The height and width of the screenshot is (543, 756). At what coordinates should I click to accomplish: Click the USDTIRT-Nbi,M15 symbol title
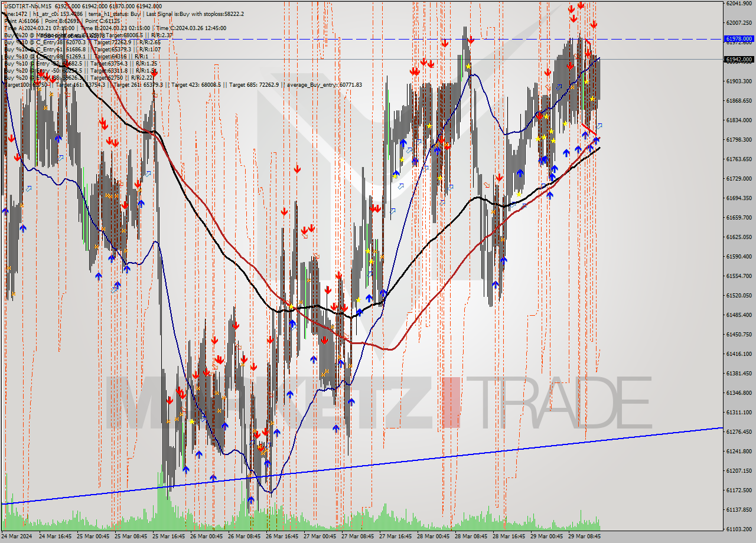[x=28, y=6]
